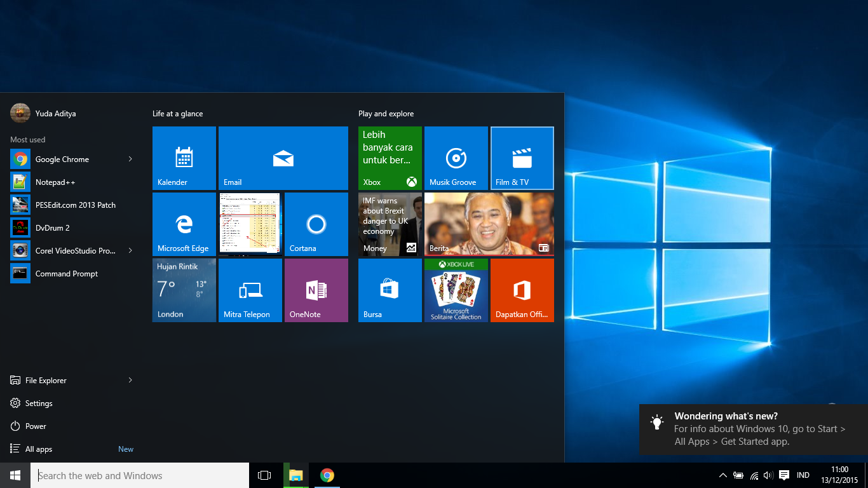868x488 pixels.
Task: Open Cortana tile
Action: 316,224
